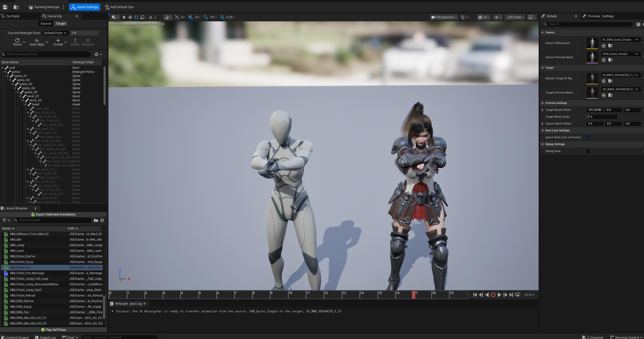The image size is (644, 339).
Task: Uncheck Ignore Root Lock in Preview
Action: tap(588, 137)
